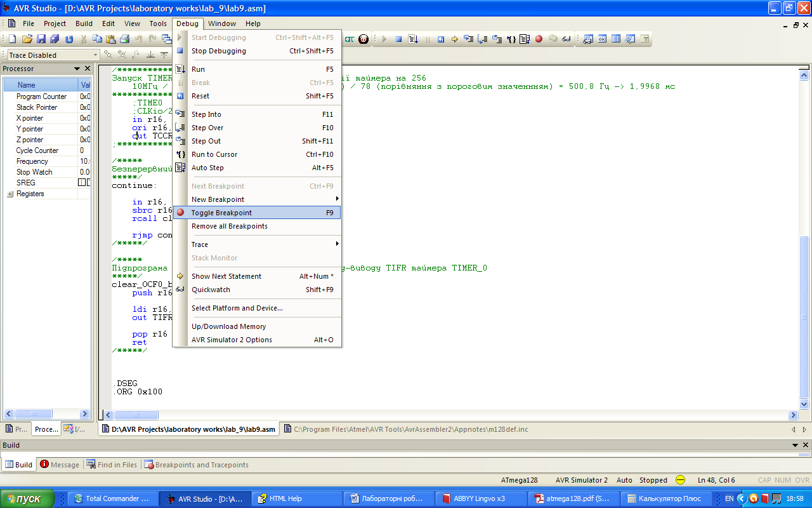Open the Window menu

(x=222, y=23)
